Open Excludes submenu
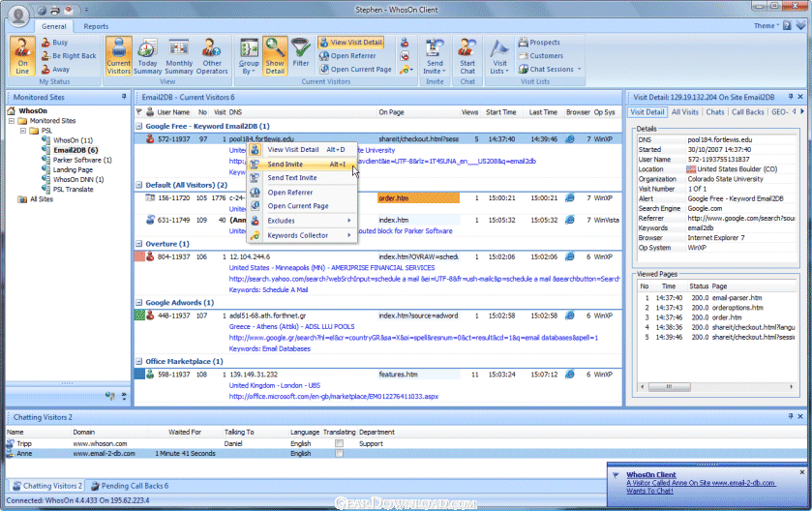 click(x=302, y=221)
